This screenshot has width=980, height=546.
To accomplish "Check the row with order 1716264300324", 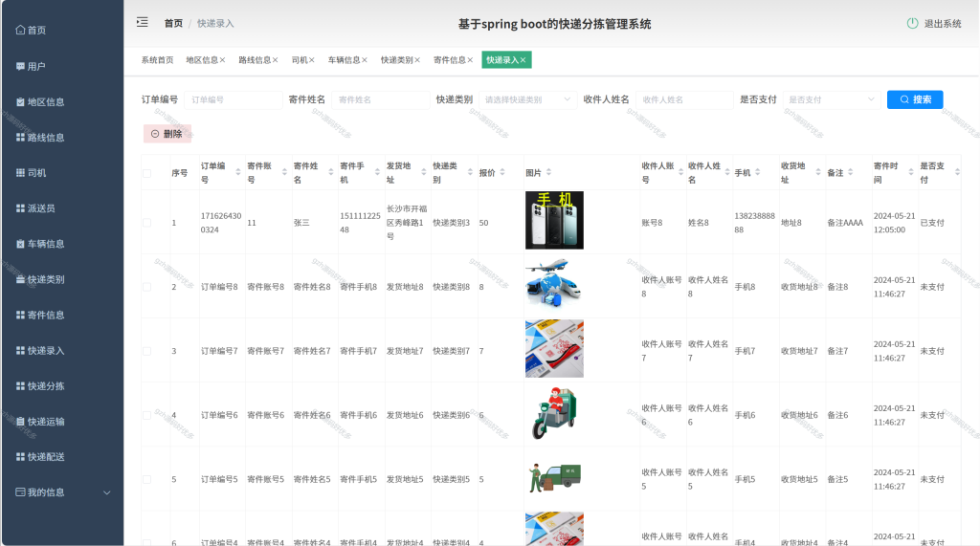I will coord(146,223).
